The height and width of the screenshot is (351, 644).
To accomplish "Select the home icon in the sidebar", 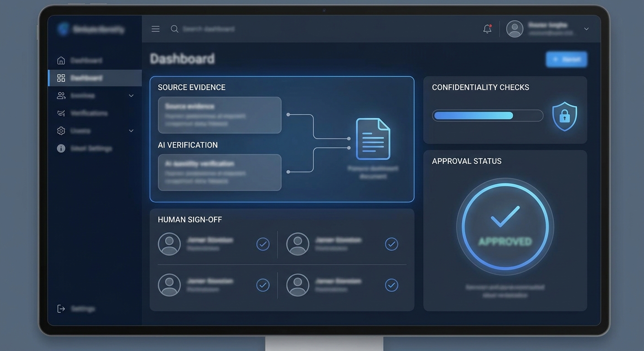I will coord(61,60).
